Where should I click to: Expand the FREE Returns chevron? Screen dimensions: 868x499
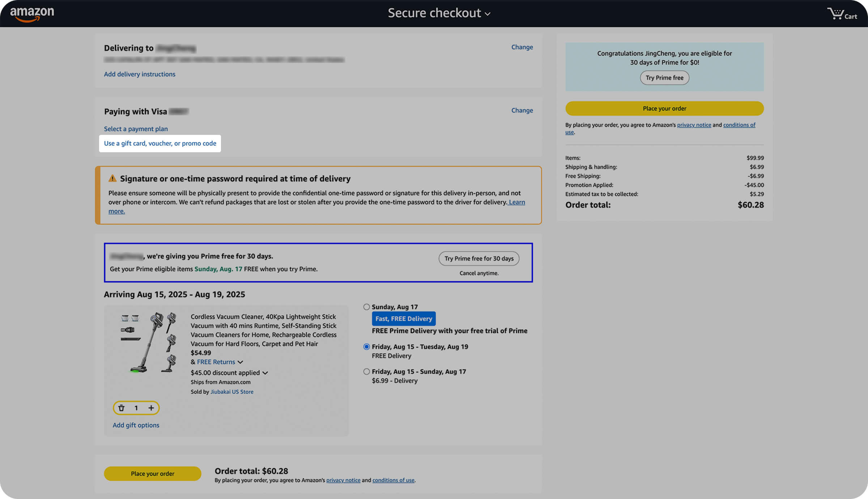pyautogui.click(x=241, y=362)
